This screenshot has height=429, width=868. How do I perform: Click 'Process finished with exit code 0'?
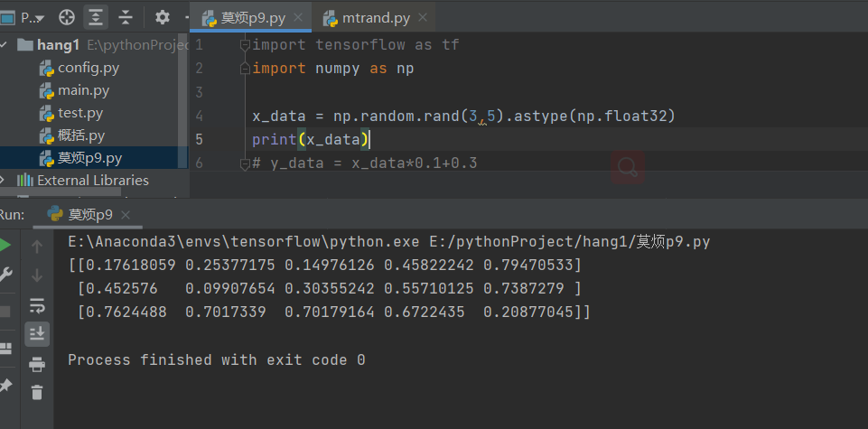(x=217, y=359)
